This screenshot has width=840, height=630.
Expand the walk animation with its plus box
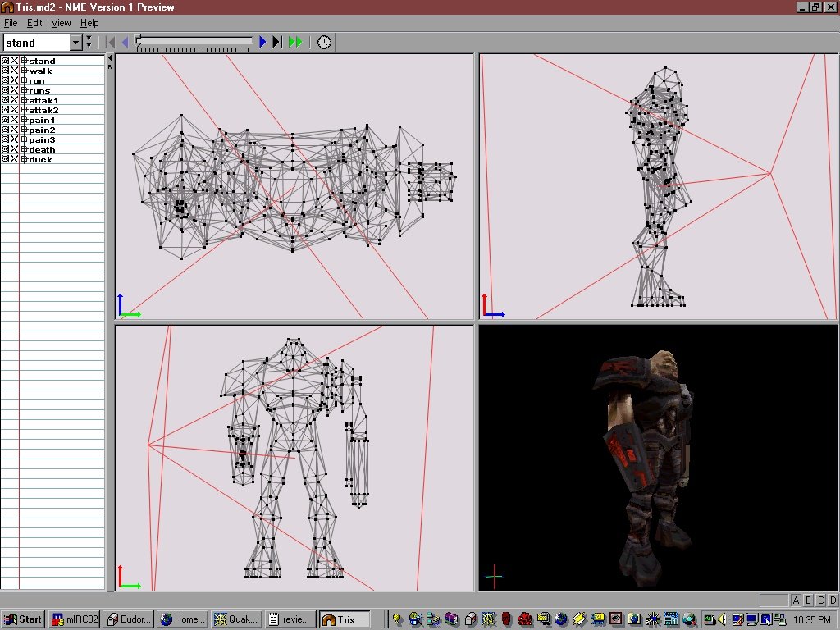tap(24, 71)
